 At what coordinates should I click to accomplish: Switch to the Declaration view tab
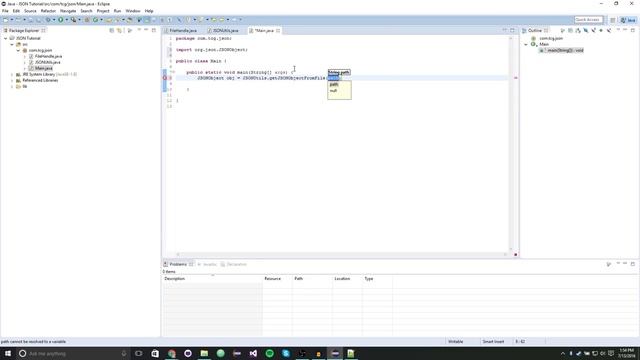coord(234,264)
